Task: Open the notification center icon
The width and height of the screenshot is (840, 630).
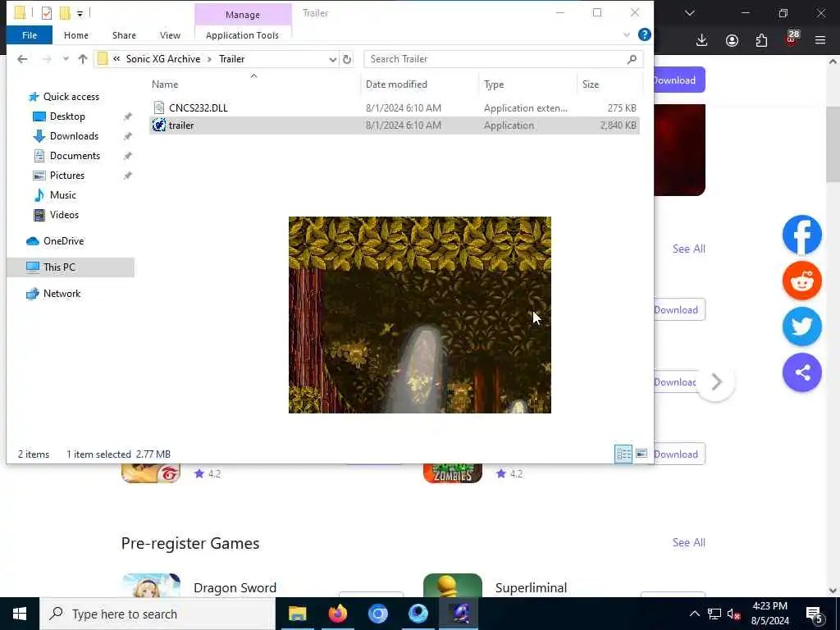Action: [815, 614]
